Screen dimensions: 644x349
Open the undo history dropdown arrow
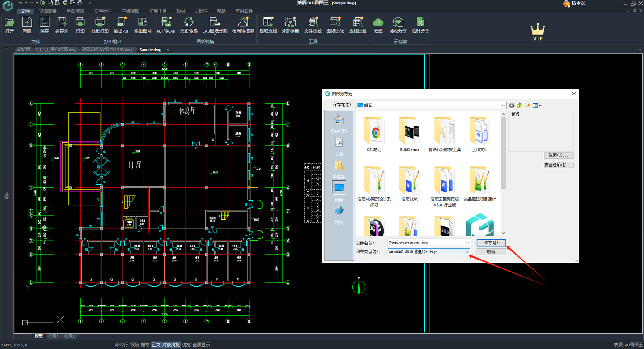[x=25, y=3]
